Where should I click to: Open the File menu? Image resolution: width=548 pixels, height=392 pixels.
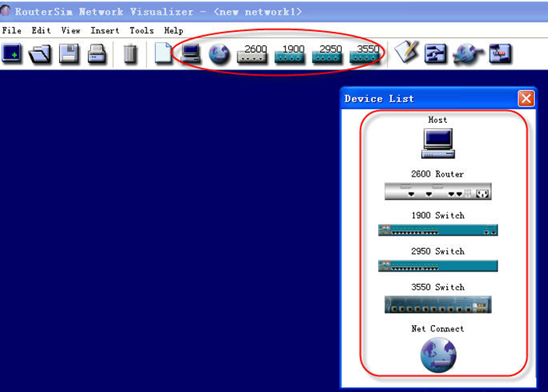[12, 30]
